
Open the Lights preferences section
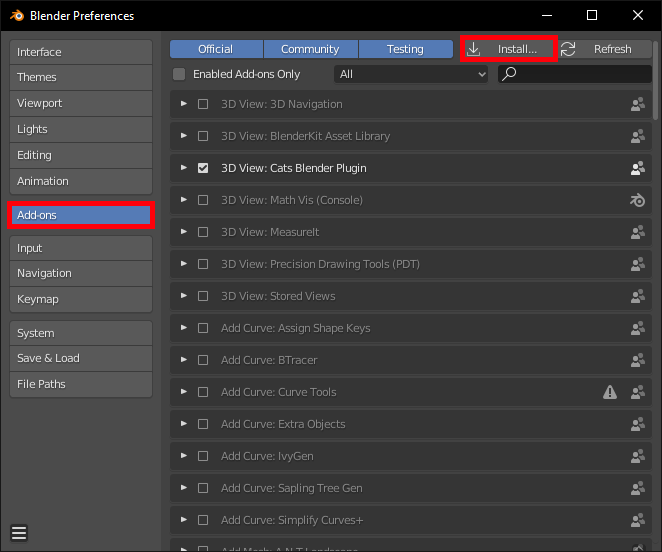point(81,129)
